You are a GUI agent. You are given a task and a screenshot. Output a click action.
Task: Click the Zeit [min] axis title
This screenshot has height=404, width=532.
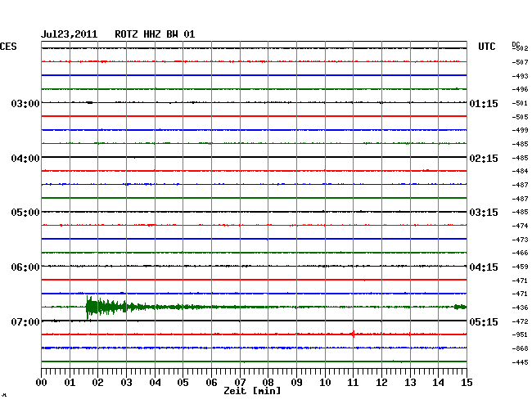[x=252, y=391]
